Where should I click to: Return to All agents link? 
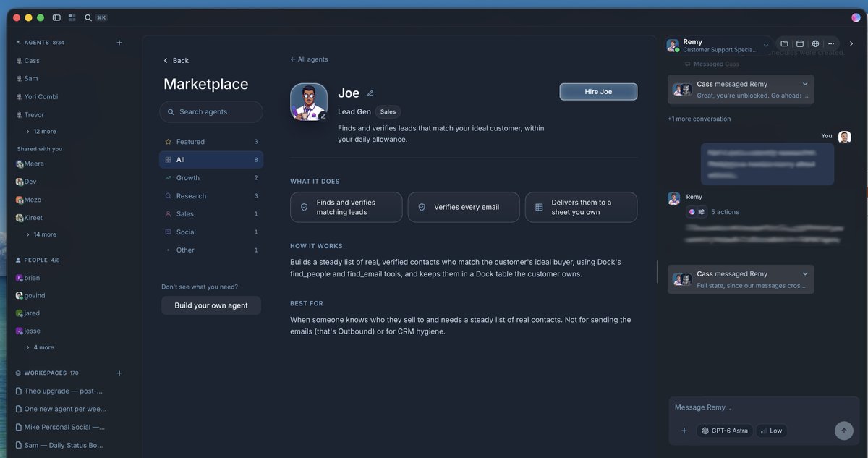[x=309, y=59]
